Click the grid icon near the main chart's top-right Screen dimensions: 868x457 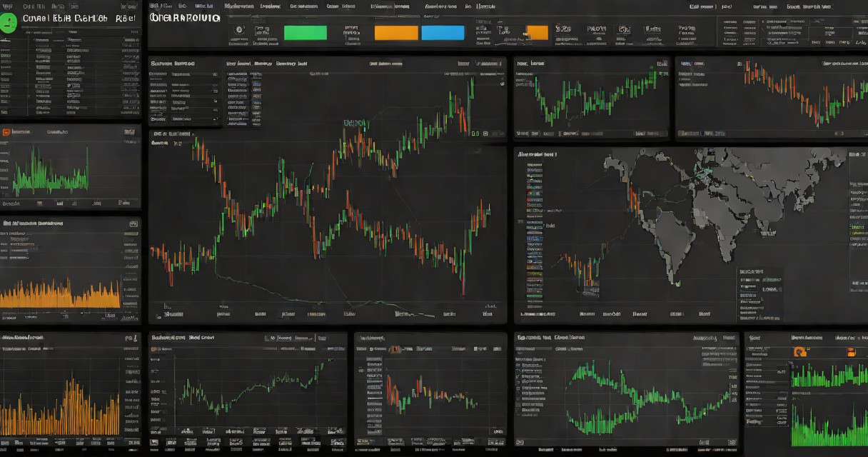[x=485, y=132]
